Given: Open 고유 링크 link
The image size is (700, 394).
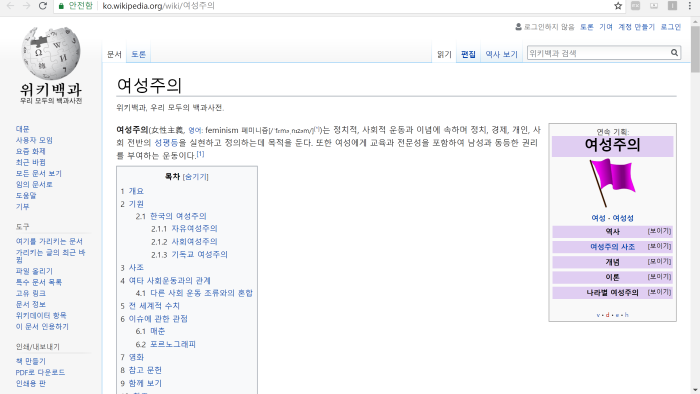Looking at the screenshot, I should click(30, 293).
